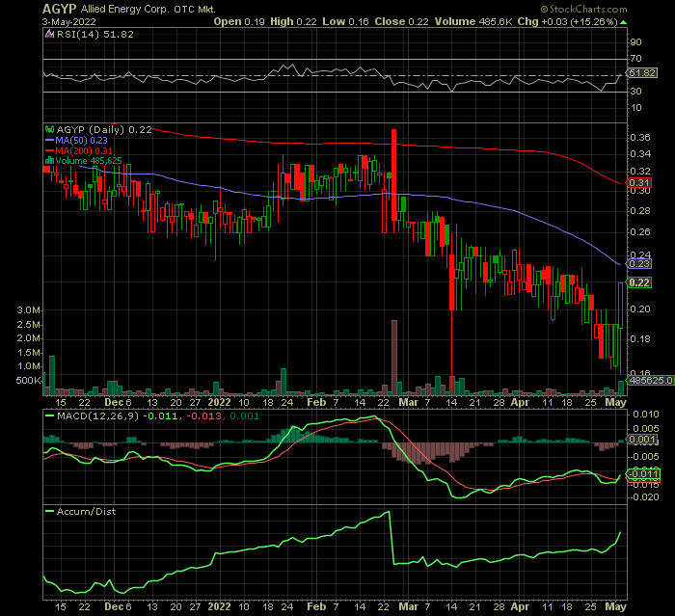Click the 0.18 price axis label

click(x=640, y=338)
